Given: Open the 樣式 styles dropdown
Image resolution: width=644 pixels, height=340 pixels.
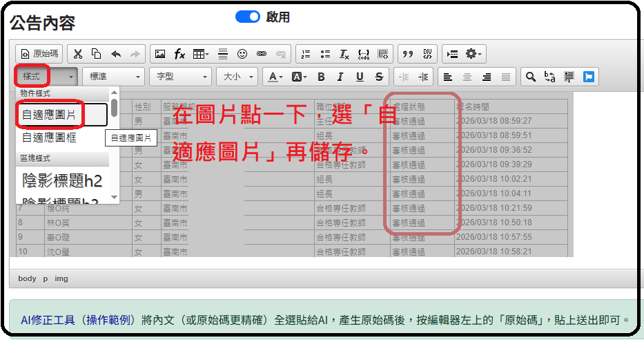Looking at the screenshot, I should click(x=45, y=77).
